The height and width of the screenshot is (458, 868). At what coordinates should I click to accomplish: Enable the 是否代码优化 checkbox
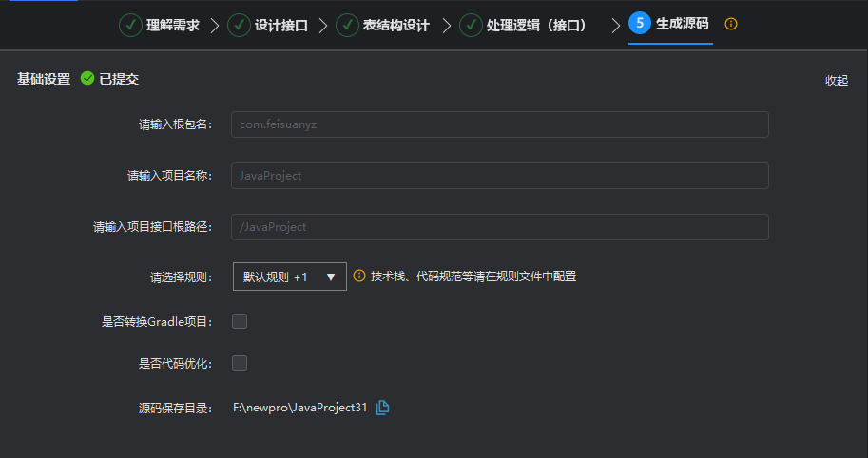click(240, 362)
